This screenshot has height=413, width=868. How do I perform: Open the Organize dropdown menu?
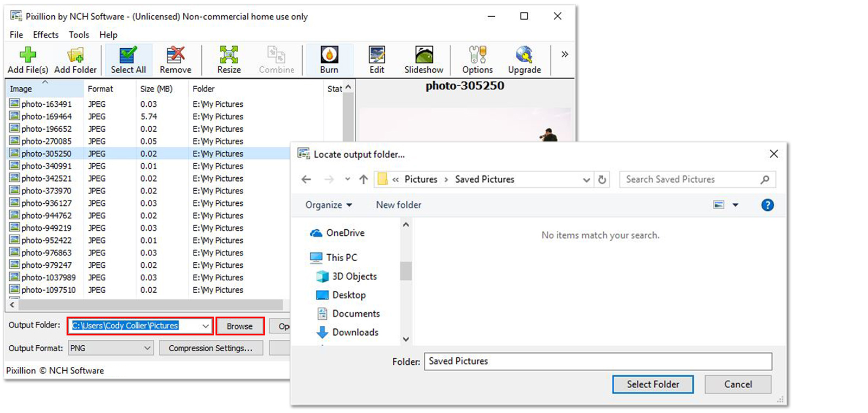(329, 205)
